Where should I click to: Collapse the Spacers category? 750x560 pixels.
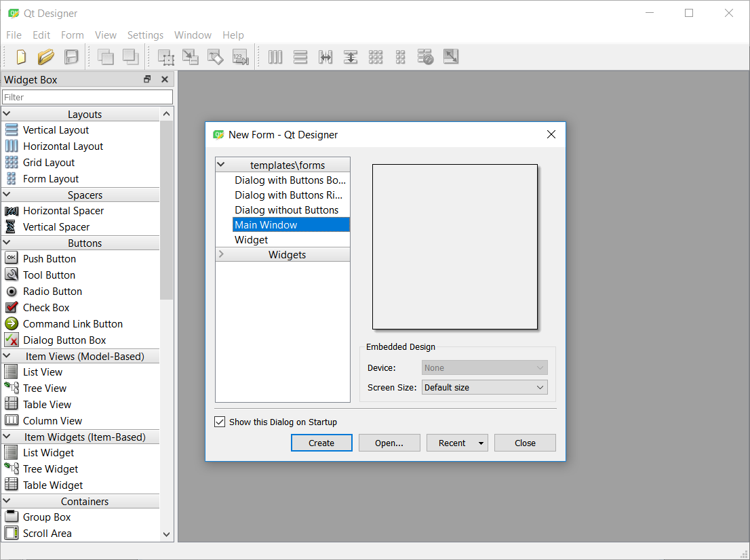(7, 195)
